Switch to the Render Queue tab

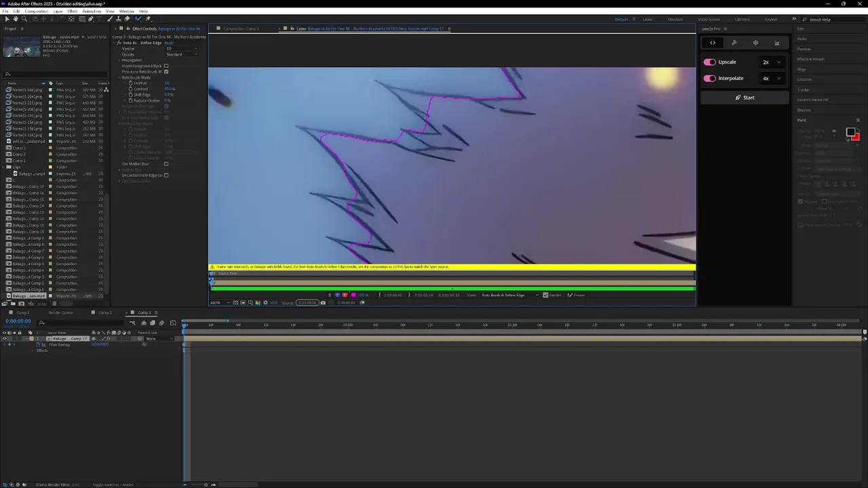click(x=60, y=312)
